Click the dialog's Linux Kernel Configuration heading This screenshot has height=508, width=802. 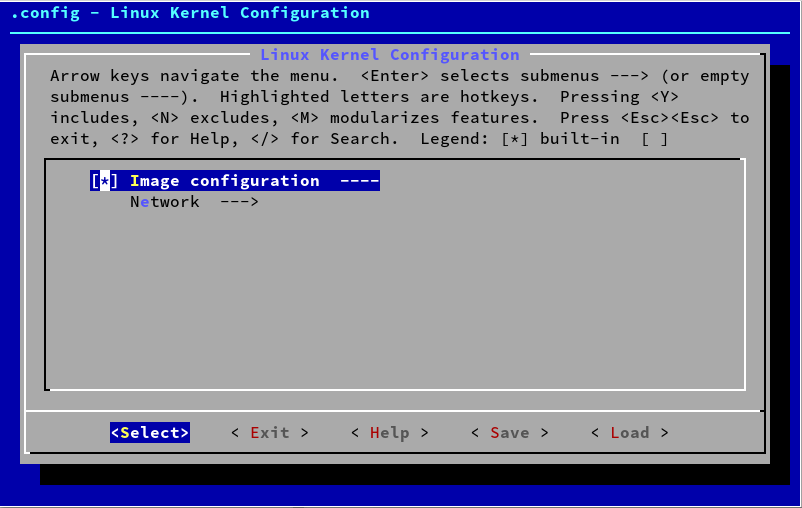pos(389,55)
